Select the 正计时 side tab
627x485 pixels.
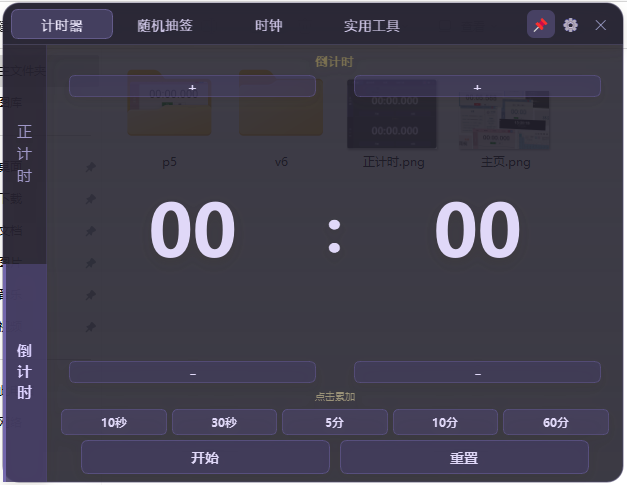[25, 154]
